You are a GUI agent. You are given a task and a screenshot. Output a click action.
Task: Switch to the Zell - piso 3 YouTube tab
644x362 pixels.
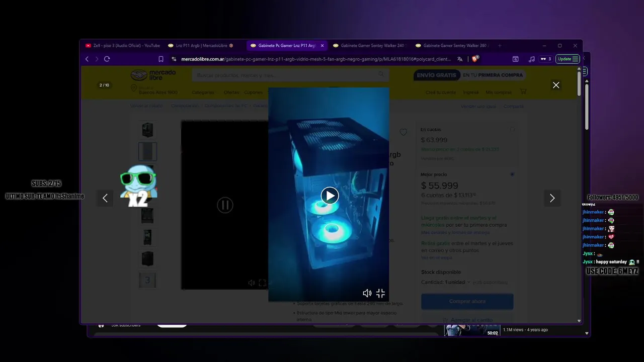(122, 45)
